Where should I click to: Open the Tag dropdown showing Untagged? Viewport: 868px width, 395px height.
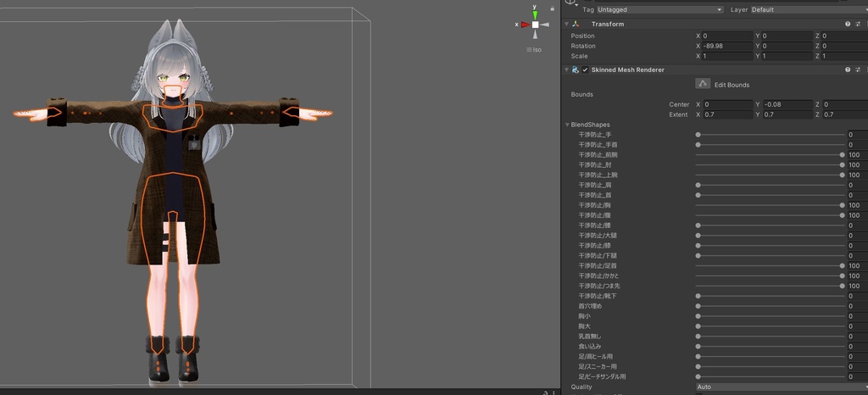tap(659, 9)
